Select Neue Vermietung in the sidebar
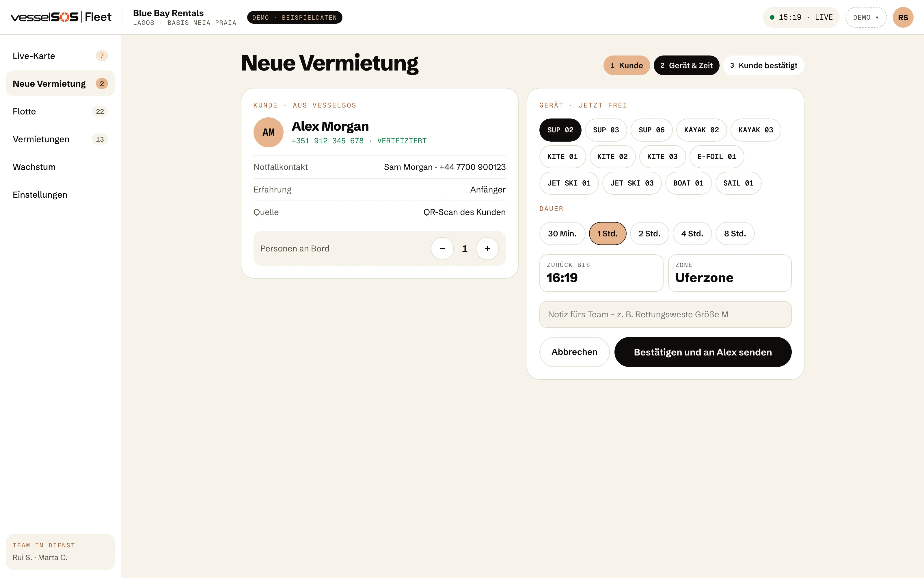 tap(60, 83)
